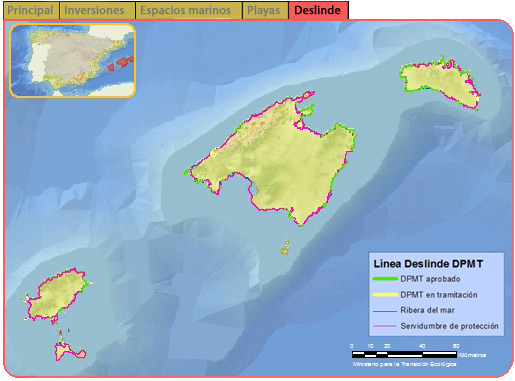Viewport: 515px width, 381px height.
Task: Click the Línea Deslinde DPMT legend title
Action: coord(428,264)
